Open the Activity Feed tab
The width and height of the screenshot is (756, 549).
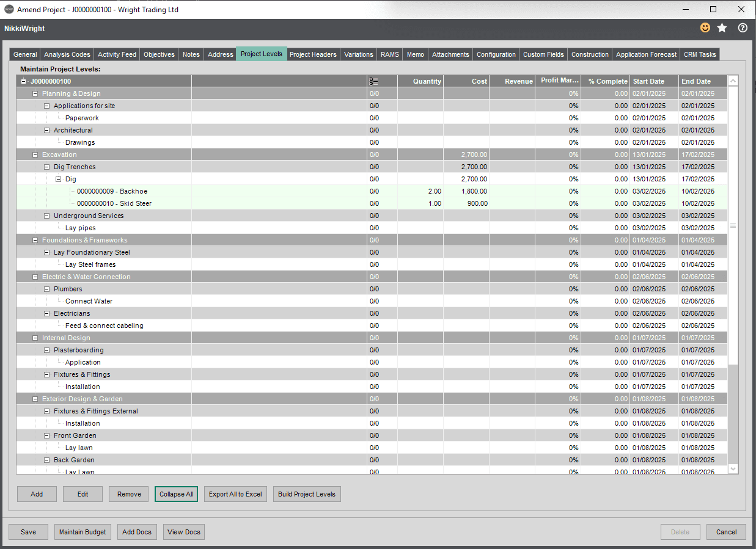(x=117, y=54)
